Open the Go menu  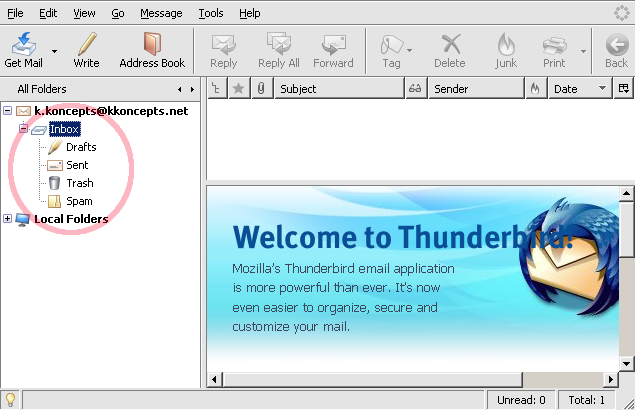pyautogui.click(x=118, y=13)
